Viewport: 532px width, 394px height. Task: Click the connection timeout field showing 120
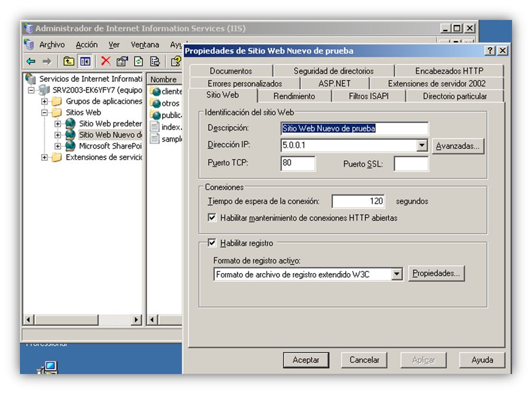358,201
